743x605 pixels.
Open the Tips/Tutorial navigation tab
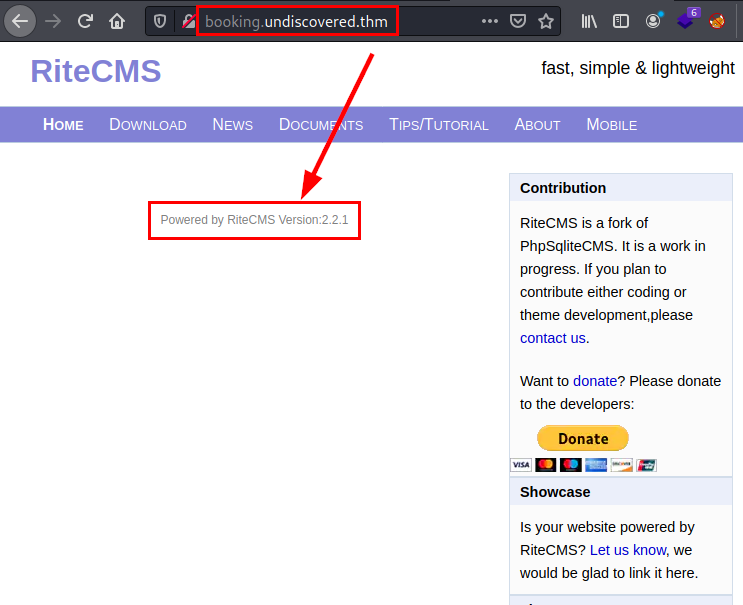point(439,125)
